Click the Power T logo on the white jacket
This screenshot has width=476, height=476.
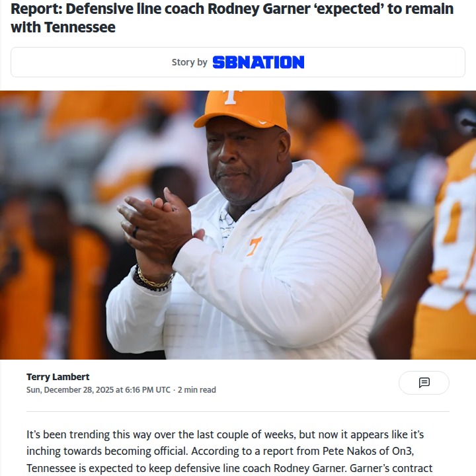coord(255,246)
